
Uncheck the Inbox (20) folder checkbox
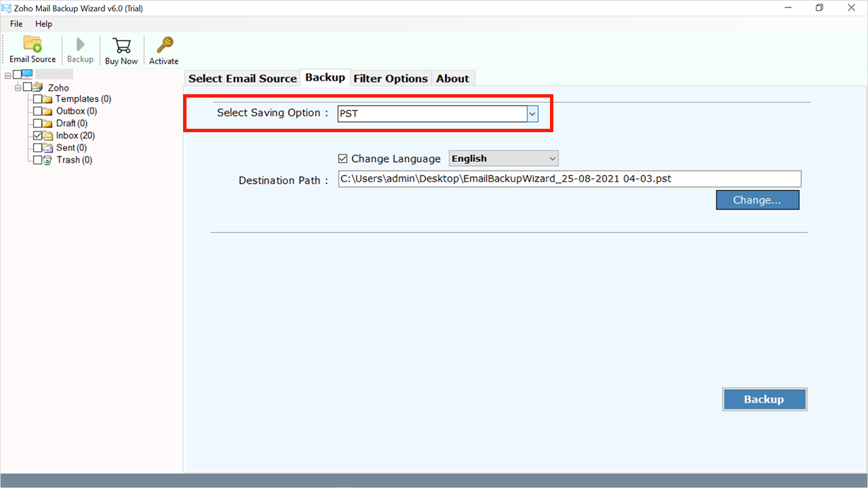coord(37,136)
